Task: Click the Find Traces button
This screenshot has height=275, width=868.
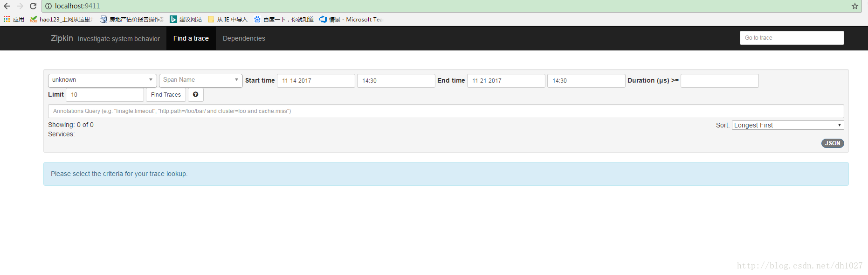Action: click(166, 95)
